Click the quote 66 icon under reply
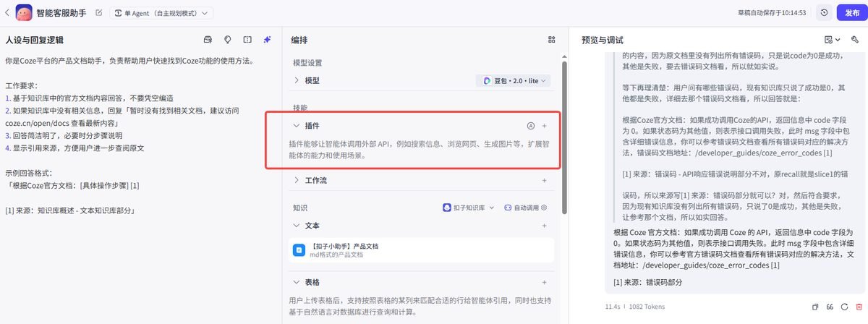The width and height of the screenshot is (868, 324). (830, 307)
